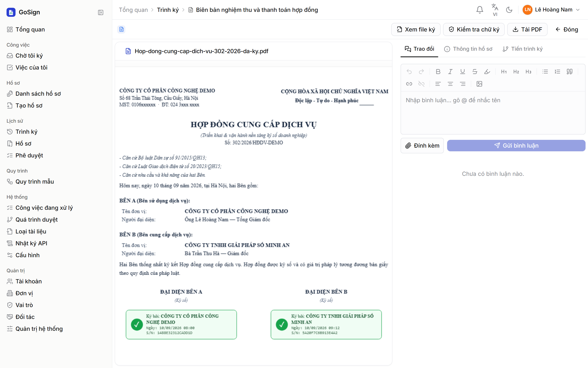
Task: Insert a link in comment
Action: (x=409, y=84)
